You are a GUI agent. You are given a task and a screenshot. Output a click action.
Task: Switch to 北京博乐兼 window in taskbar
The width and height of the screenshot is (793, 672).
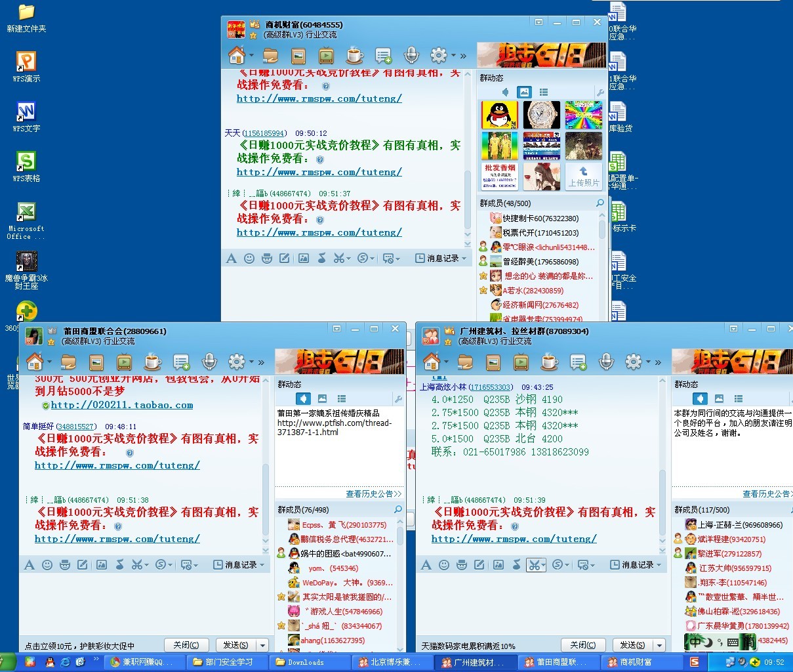tap(394, 662)
